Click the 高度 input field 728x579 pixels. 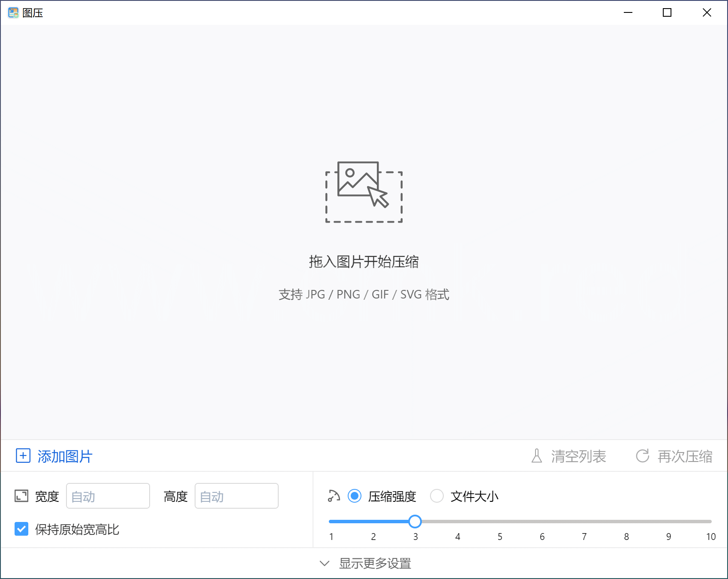[237, 496]
